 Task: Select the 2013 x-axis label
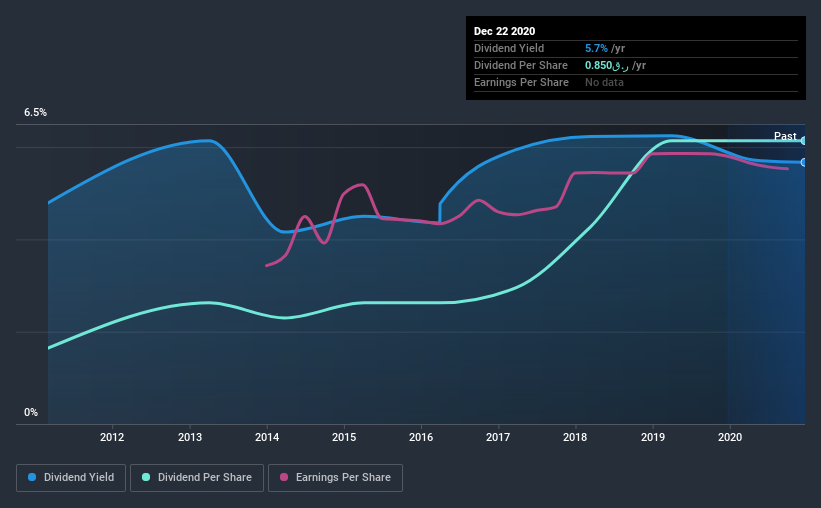click(190, 437)
